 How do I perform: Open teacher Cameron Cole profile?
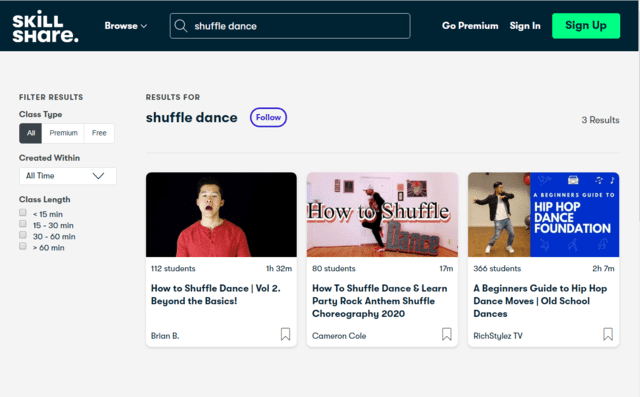click(x=339, y=336)
